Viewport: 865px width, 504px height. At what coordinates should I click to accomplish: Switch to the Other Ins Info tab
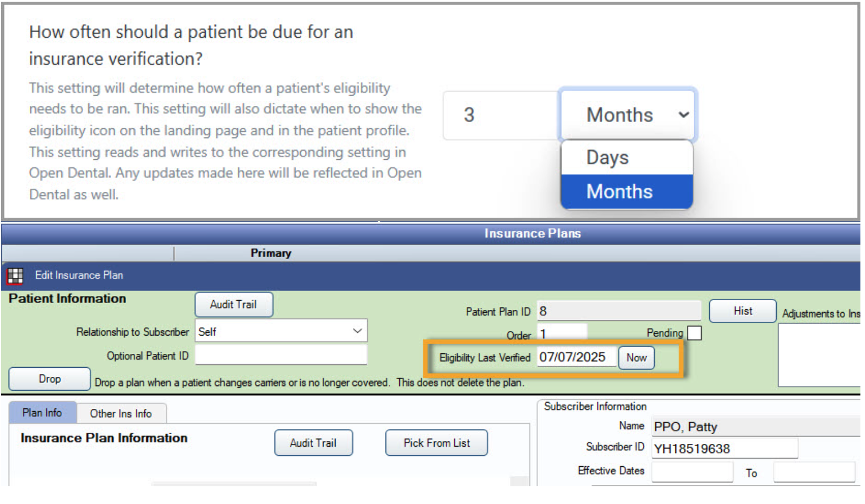(x=121, y=414)
